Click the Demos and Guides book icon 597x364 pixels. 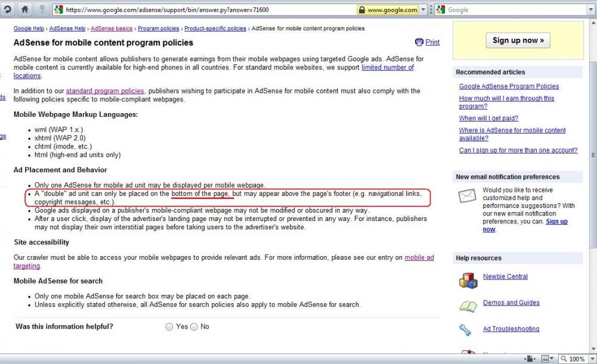(468, 306)
